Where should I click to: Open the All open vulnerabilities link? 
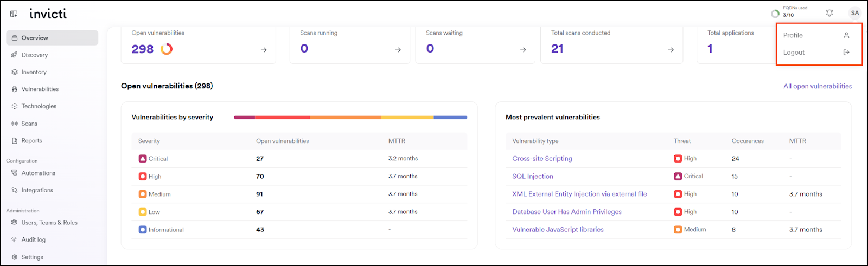tap(817, 86)
